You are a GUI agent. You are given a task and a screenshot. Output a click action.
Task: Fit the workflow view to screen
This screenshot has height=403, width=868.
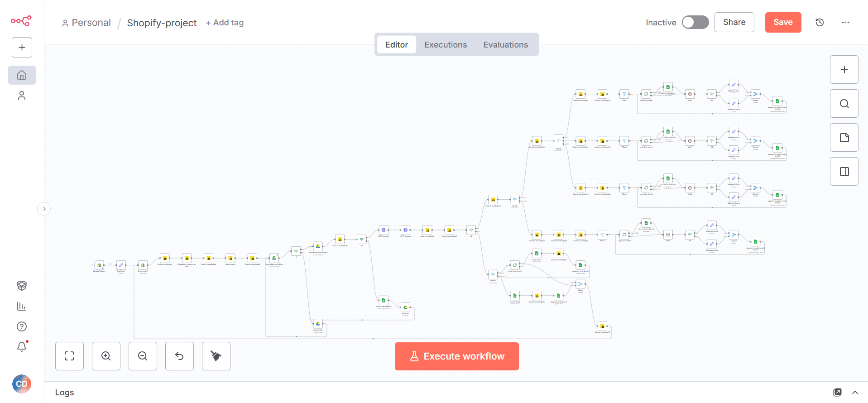(69, 356)
